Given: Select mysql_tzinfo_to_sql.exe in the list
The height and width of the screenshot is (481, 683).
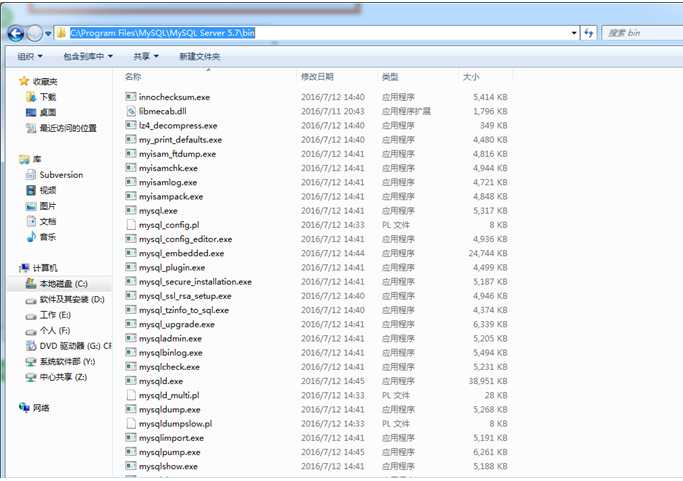Looking at the screenshot, I should point(184,310).
